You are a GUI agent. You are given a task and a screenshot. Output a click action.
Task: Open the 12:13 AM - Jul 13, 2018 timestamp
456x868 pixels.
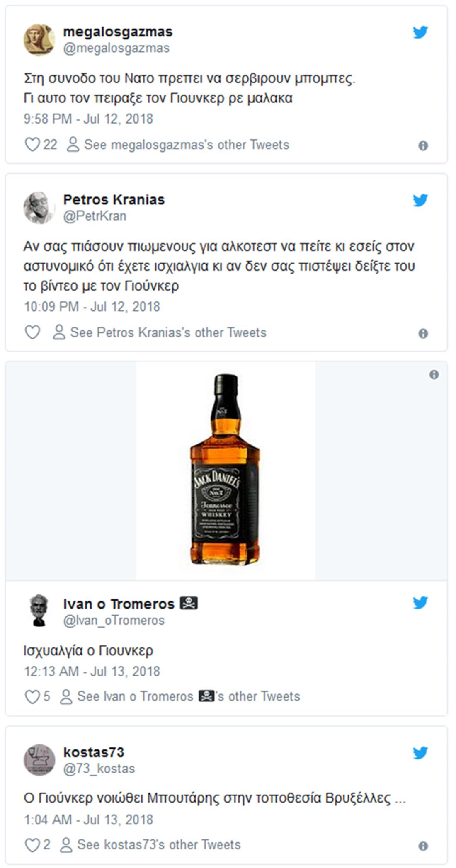coord(92,672)
